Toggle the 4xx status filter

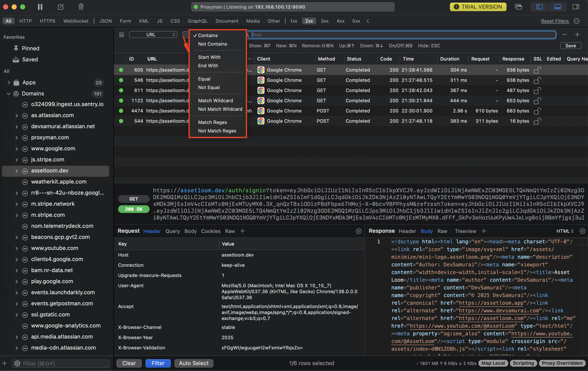coord(340,21)
